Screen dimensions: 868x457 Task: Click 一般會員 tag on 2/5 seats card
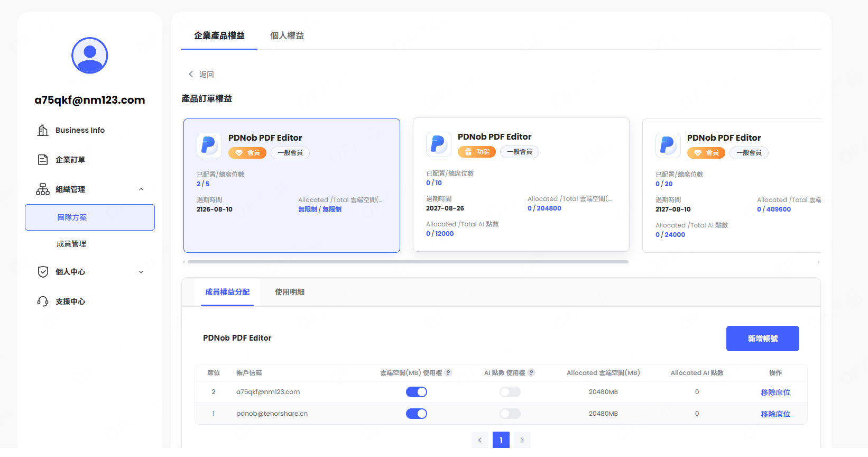[290, 153]
